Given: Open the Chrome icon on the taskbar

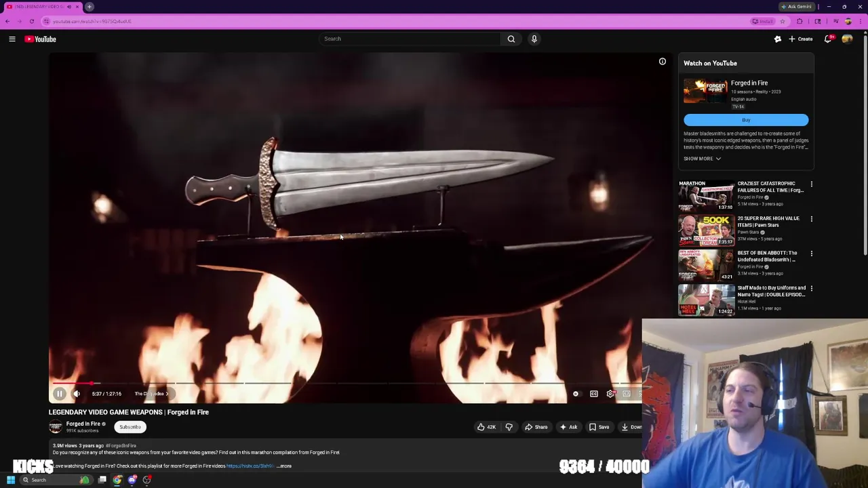Looking at the screenshot, I should 117,480.
